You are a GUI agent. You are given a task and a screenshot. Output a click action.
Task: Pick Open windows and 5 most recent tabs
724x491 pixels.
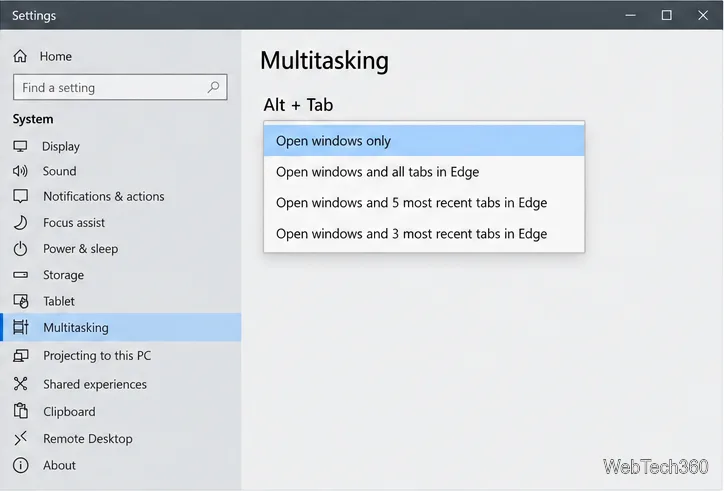pyautogui.click(x=424, y=203)
